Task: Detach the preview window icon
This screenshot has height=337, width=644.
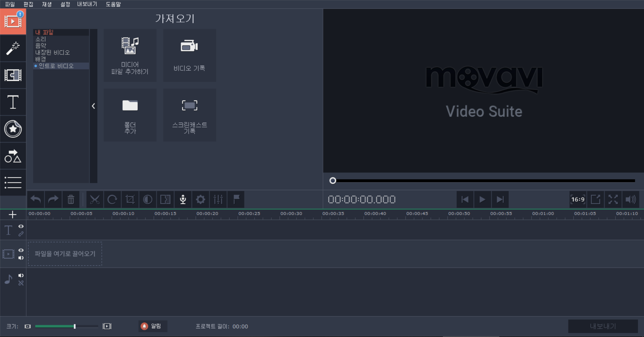Action: coord(595,200)
